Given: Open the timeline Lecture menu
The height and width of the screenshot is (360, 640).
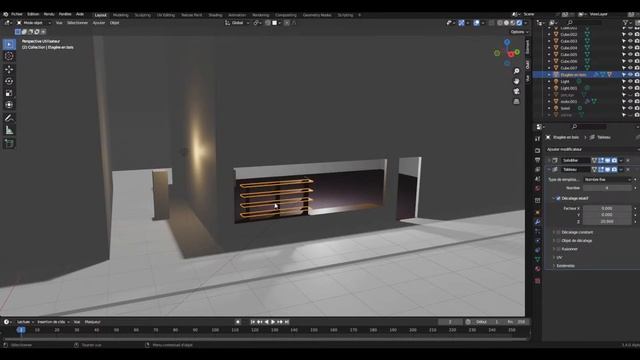Looking at the screenshot, I should [x=24, y=322].
